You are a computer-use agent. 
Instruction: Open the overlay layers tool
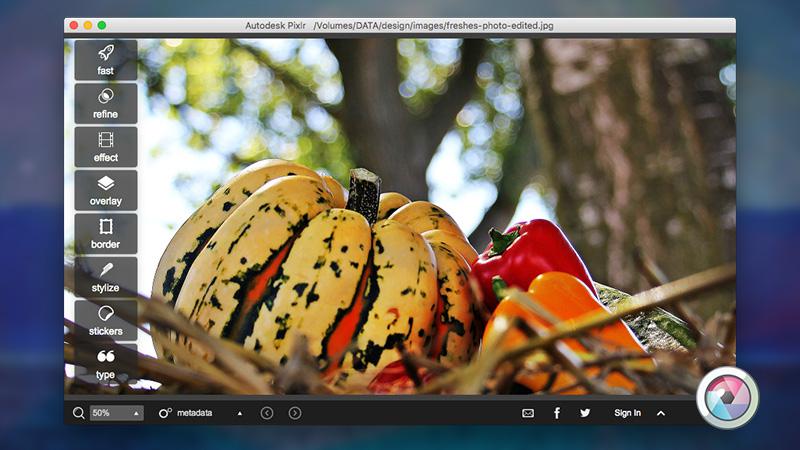(106, 190)
